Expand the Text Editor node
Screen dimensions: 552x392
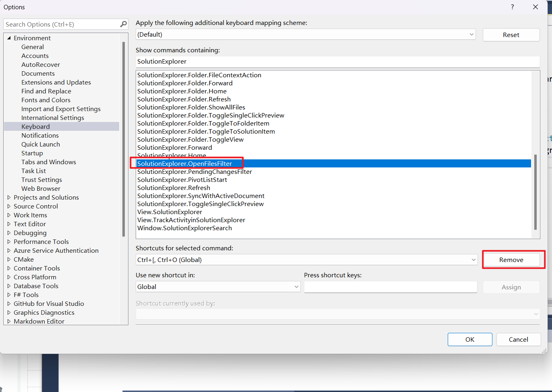9,224
